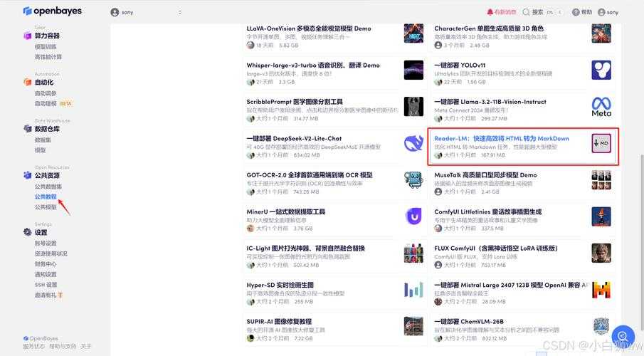Open 自动建模 BETA in the sidebar
The image size is (644, 356).
[x=53, y=103]
